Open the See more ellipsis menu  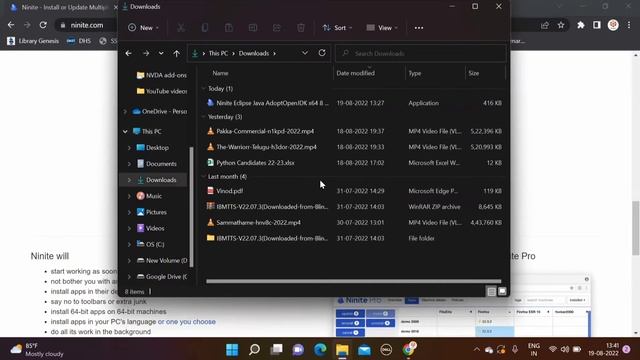coord(419,28)
